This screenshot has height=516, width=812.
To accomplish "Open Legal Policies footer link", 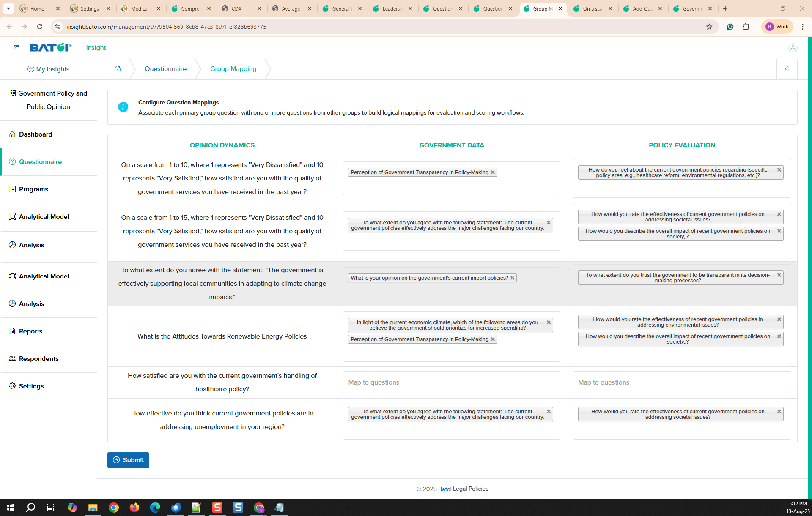I will pos(470,489).
